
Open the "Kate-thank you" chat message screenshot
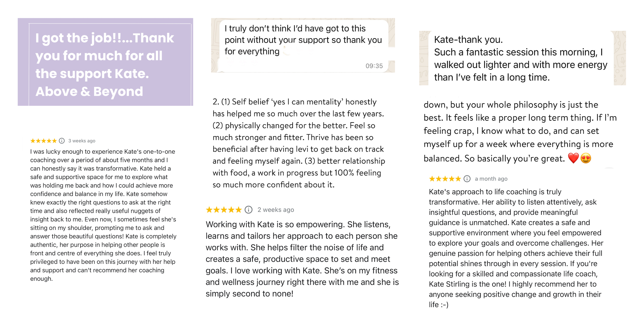(x=522, y=58)
